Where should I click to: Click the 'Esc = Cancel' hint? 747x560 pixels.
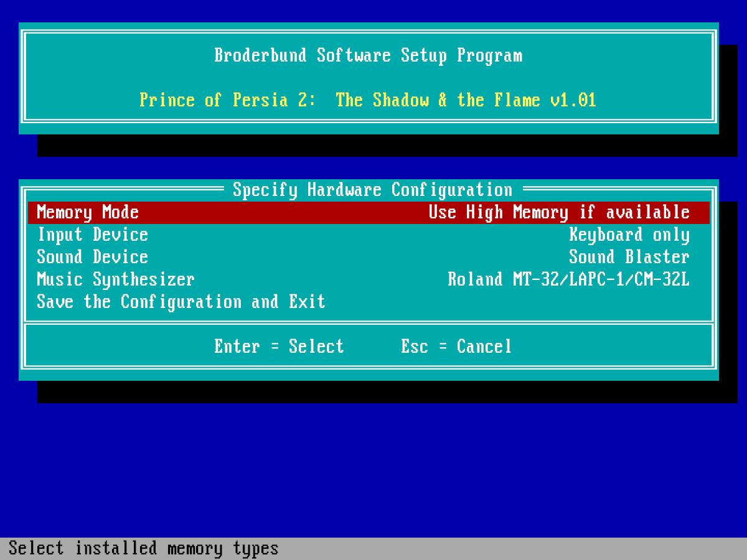click(x=456, y=347)
